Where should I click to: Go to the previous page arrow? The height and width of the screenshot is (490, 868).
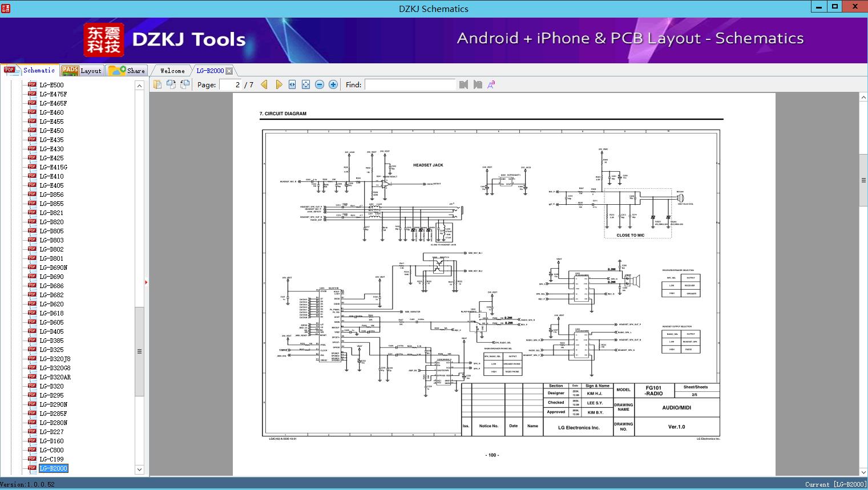coord(264,84)
